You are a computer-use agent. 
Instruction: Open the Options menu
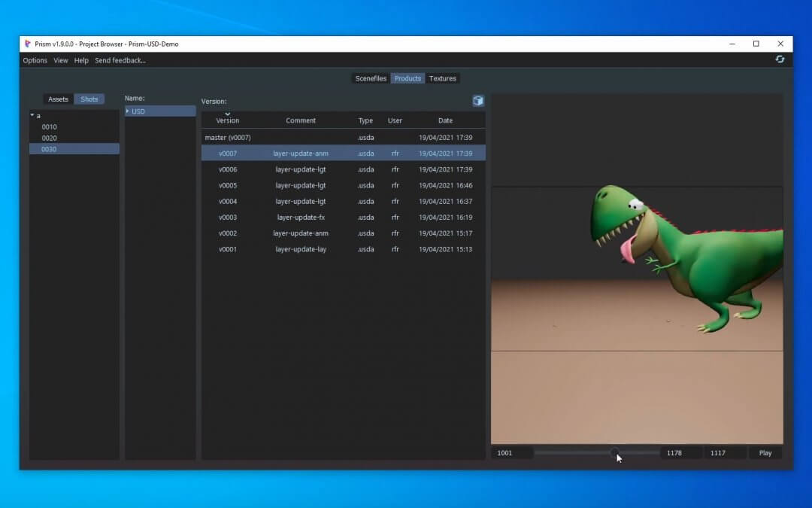(35, 60)
